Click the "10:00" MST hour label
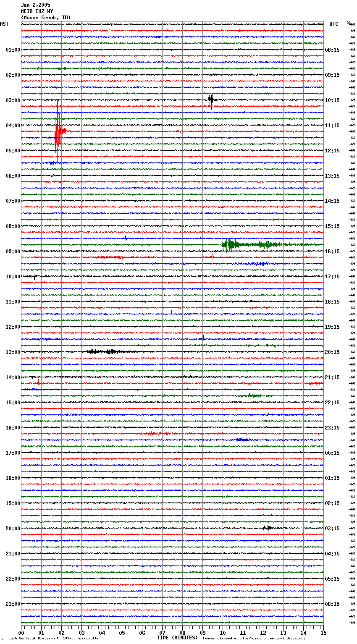Viewport: 357px width, 644px height. (13, 277)
